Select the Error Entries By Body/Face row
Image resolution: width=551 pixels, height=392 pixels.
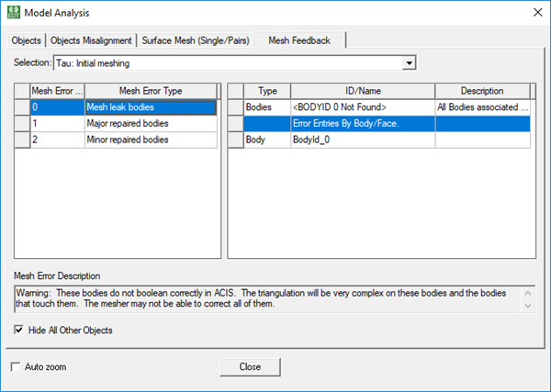387,123
